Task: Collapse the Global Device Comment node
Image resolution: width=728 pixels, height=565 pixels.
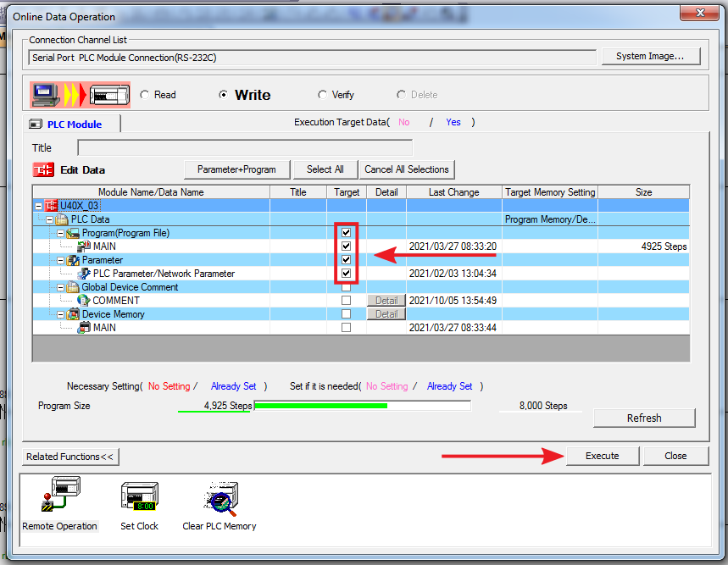Action: [x=60, y=287]
